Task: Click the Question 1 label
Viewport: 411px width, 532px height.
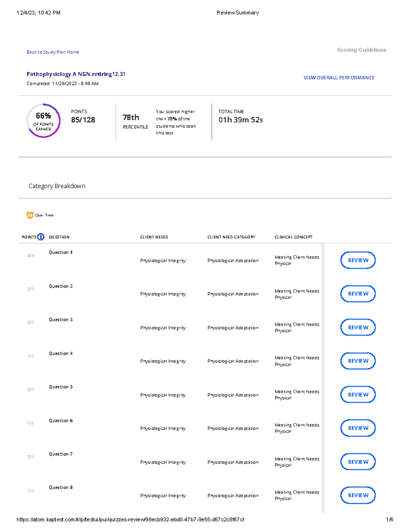Action: click(x=61, y=252)
